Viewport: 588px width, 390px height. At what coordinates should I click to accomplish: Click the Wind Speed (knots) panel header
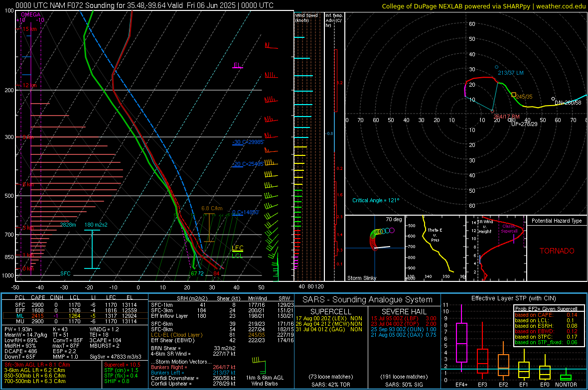coord(306,17)
